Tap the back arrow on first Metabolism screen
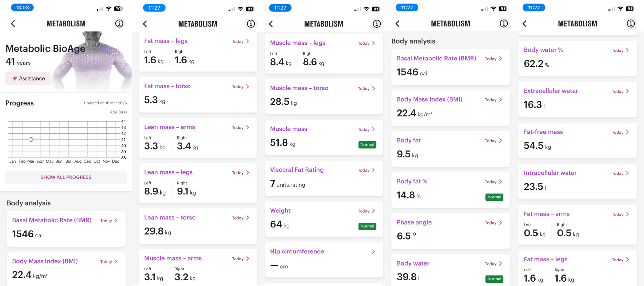The height and width of the screenshot is (286, 644). click(x=13, y=24)
